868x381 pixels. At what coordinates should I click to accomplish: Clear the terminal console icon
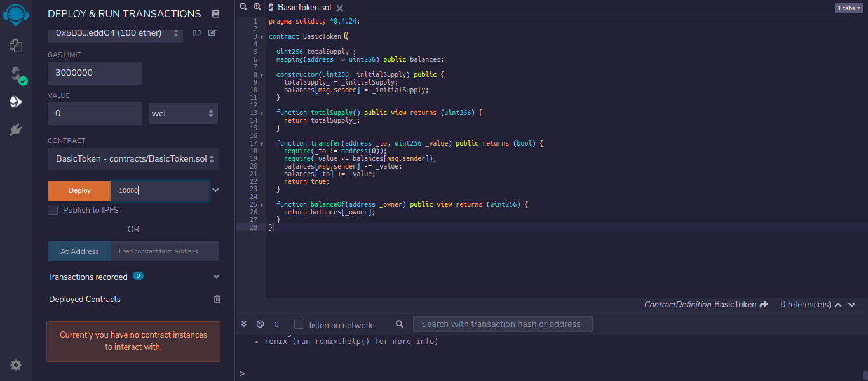pos(260,324)
